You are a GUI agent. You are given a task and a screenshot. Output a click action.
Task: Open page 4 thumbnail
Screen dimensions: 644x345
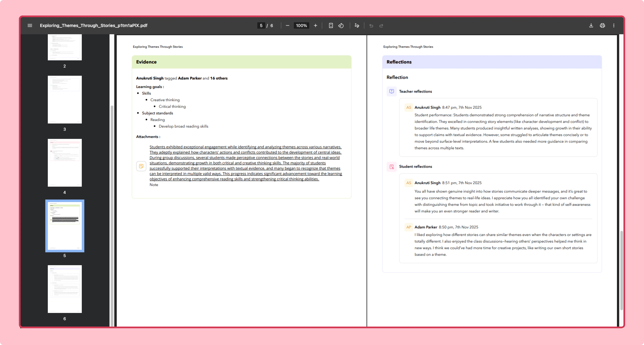(x=65, y=163)
